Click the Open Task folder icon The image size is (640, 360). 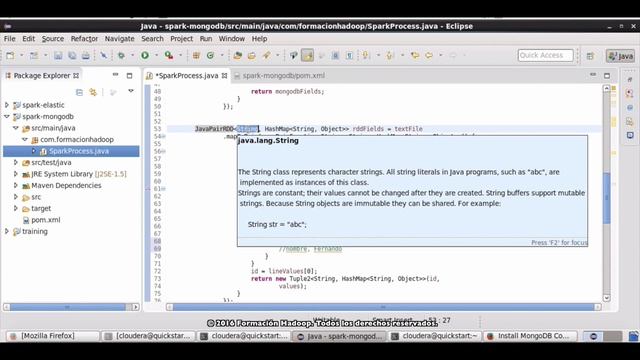[x=251, y=56]
